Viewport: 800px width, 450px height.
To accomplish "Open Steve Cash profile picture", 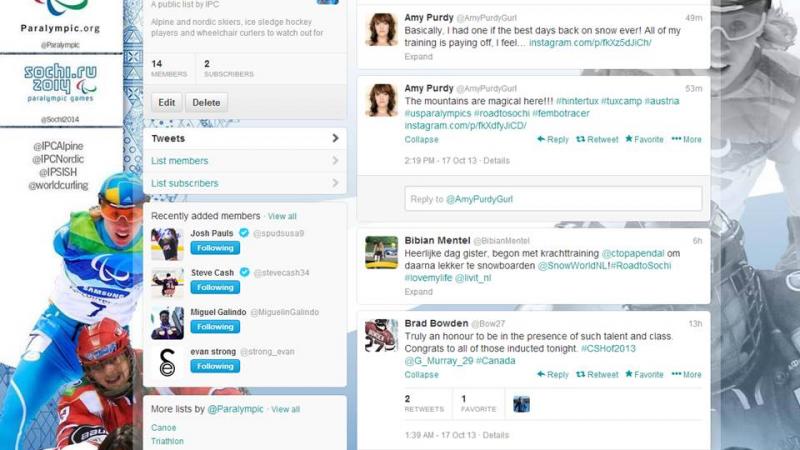I will coord(167,283).
